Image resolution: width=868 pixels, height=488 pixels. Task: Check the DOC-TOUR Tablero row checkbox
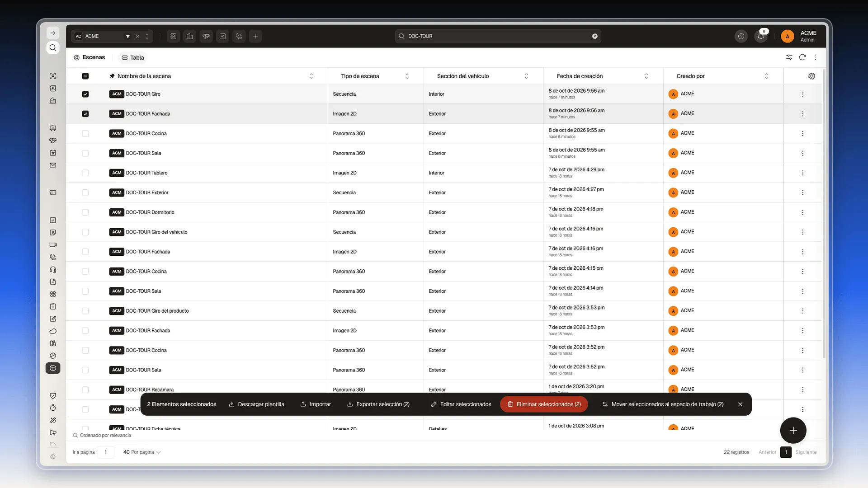click(85, 173)
